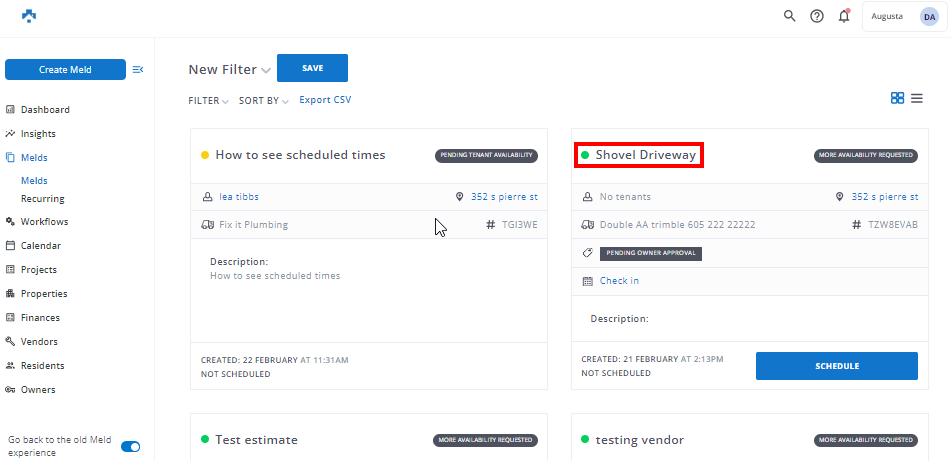The height and width of the screenshot is (461, 951).
Task: Open the FILTER dropdown
Action: (x=208, y=101)
